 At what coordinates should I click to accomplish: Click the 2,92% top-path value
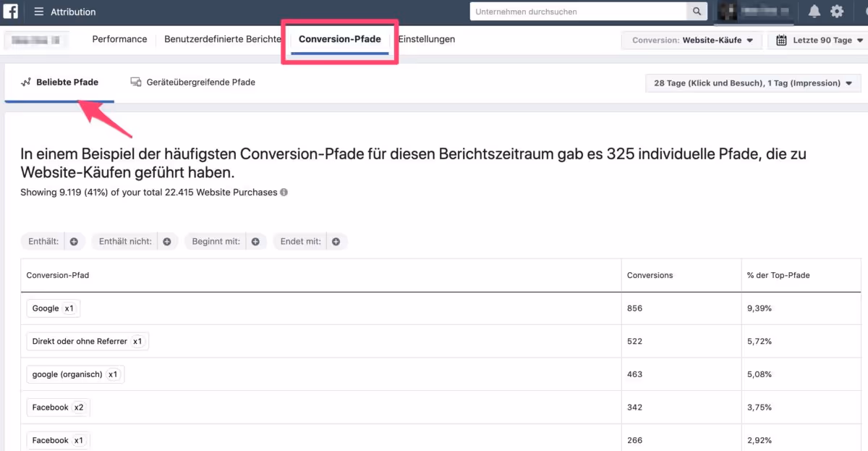(759, 441)
